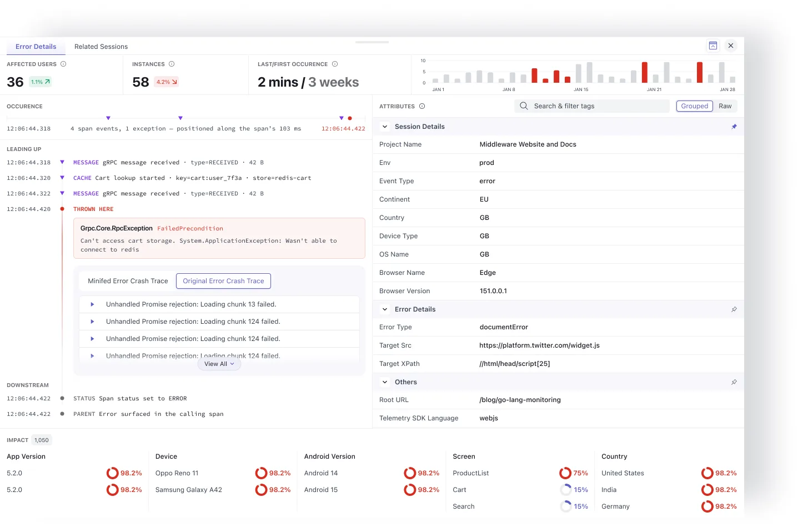The width and height of the screenshot is (803, 532).
Task: Collapse the Session Details section
Action: (385, 127)
